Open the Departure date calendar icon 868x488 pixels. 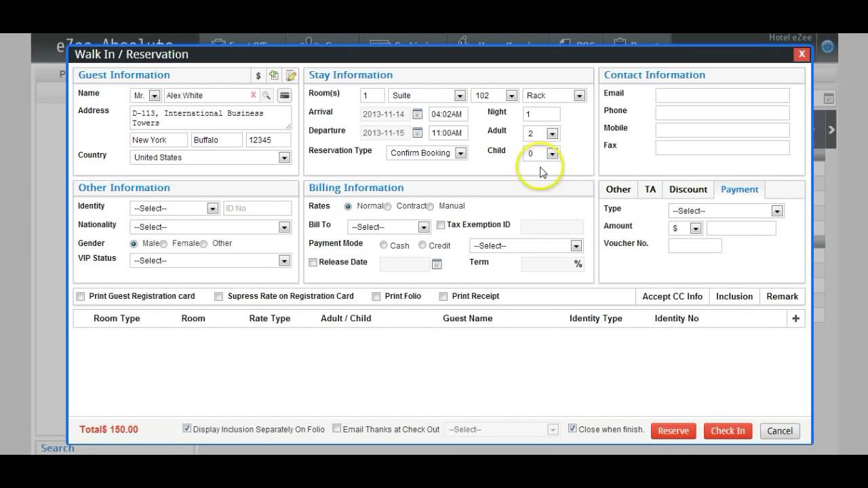418,132
